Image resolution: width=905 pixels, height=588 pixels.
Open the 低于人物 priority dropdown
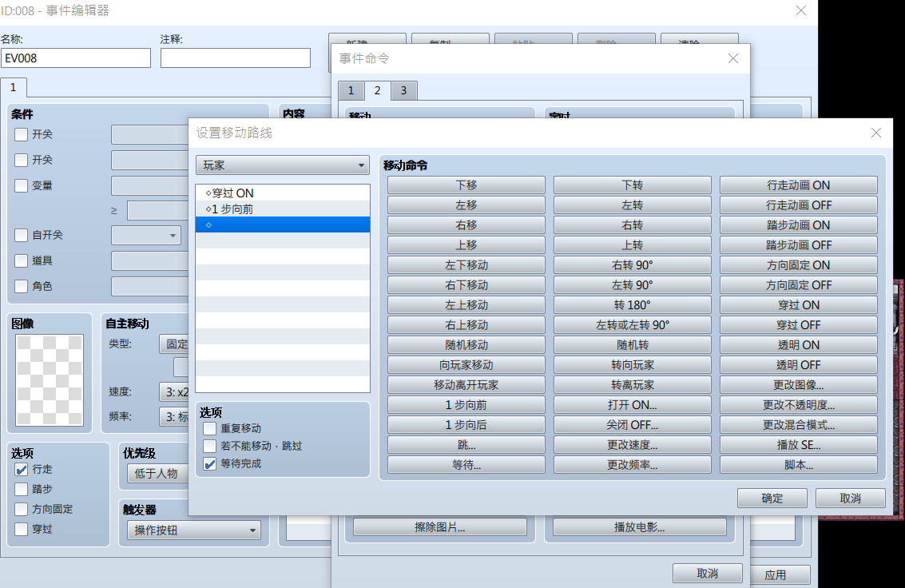click(158, 474)
